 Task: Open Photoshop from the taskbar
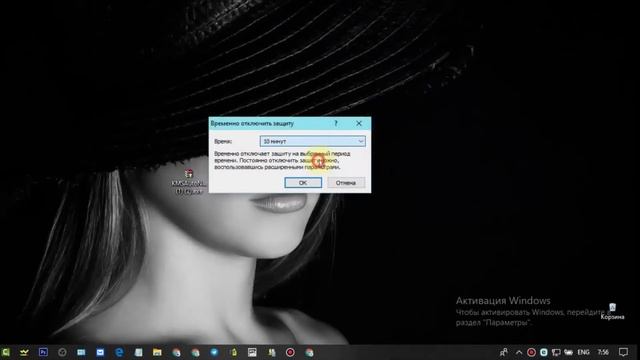(x=43, y=352)
